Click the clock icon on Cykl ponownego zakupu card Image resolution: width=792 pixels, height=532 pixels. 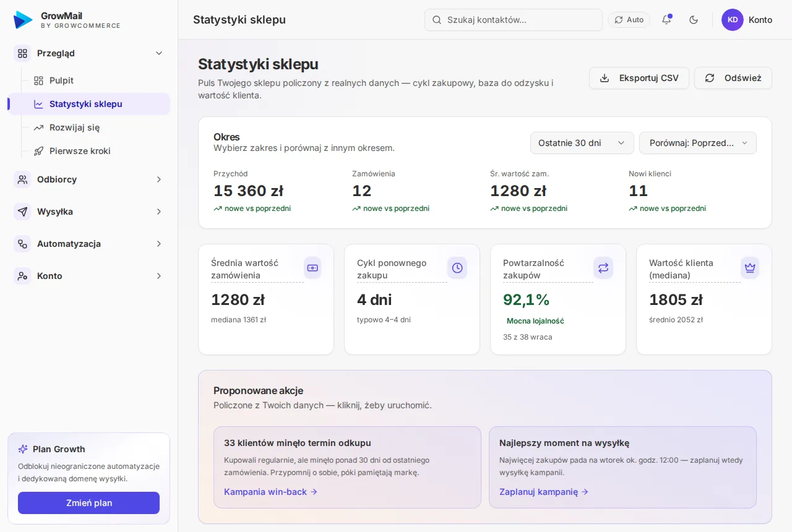457,268
